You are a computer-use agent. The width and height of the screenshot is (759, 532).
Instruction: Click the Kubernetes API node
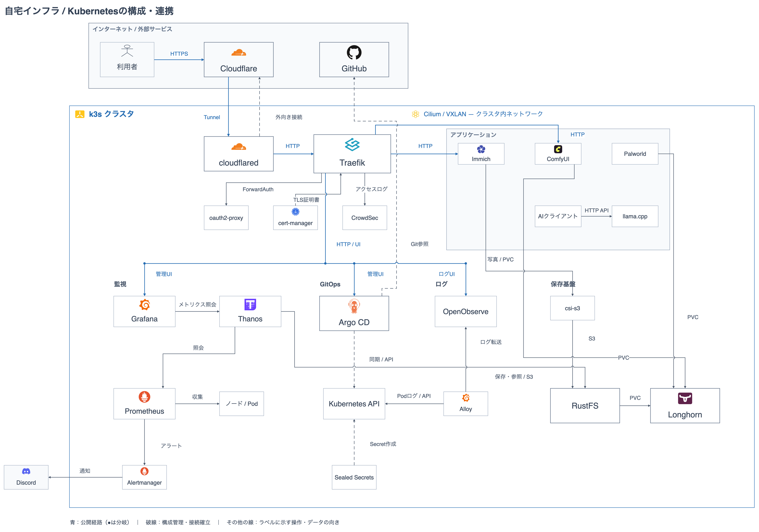(x=354, y=403)
